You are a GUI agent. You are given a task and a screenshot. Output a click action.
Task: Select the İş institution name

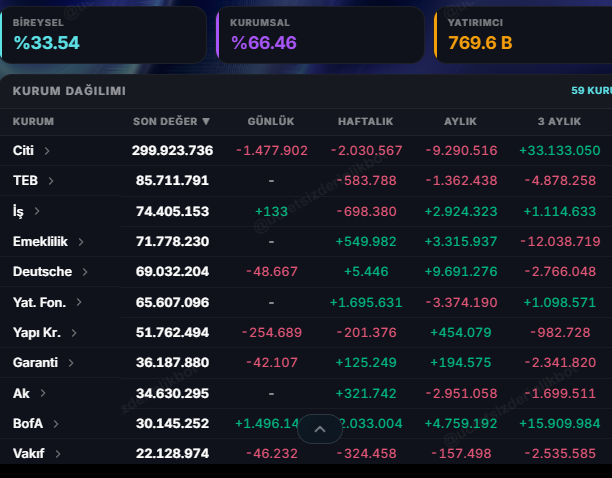pyautogui.click(x=18, y=211)
